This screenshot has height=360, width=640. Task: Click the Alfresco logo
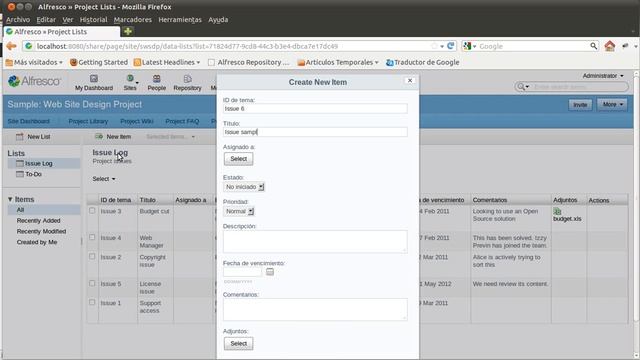pyautogui.click(x=34, y=81)
